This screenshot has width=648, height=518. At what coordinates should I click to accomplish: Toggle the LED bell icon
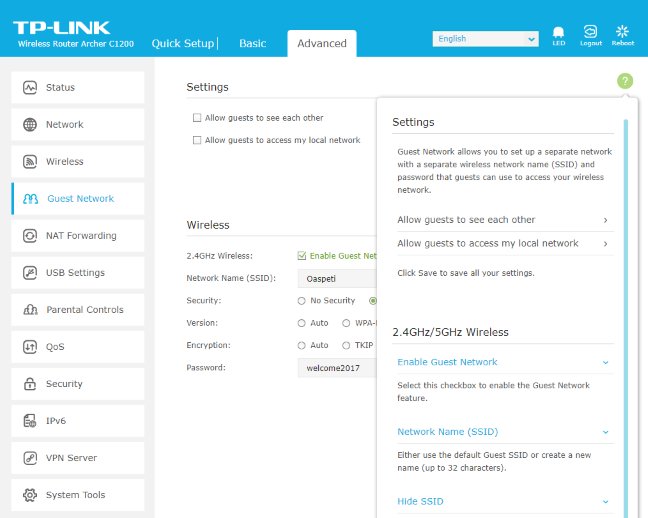[x=558, y=36]
